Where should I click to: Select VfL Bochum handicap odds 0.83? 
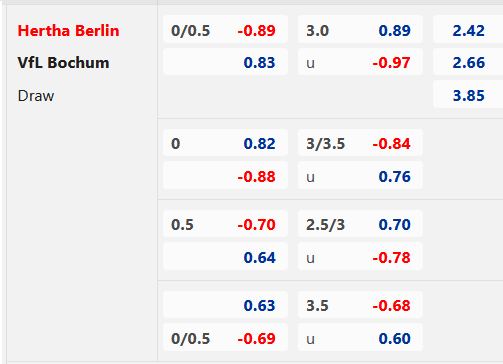225,62
